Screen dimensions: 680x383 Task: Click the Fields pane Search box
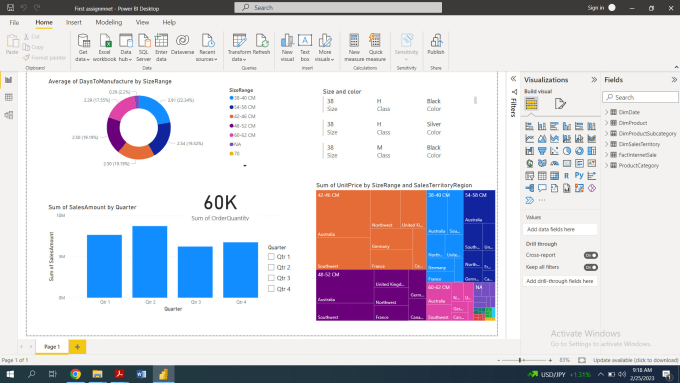point(640,97)
